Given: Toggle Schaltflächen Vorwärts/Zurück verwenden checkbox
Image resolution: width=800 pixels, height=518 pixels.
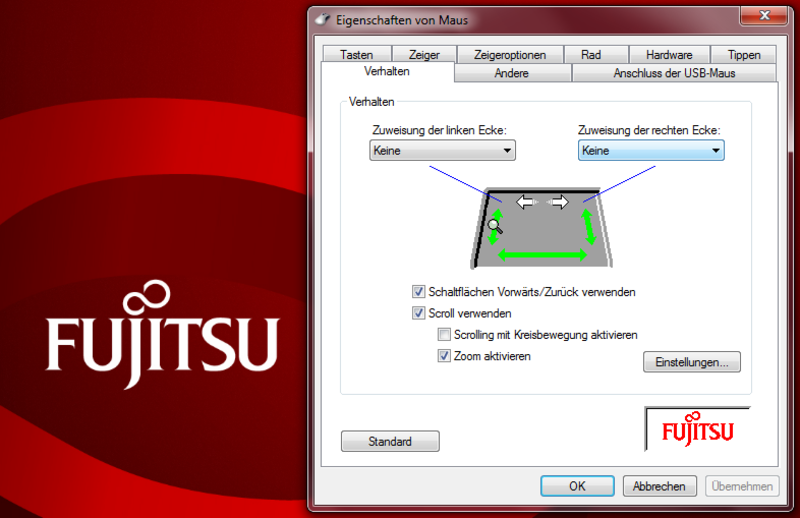Looking at the screenshot, I should [x=418, y=292].
